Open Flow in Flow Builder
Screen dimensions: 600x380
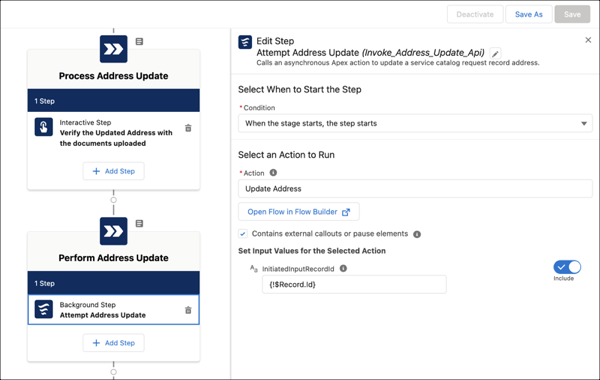tap(298, 212)
